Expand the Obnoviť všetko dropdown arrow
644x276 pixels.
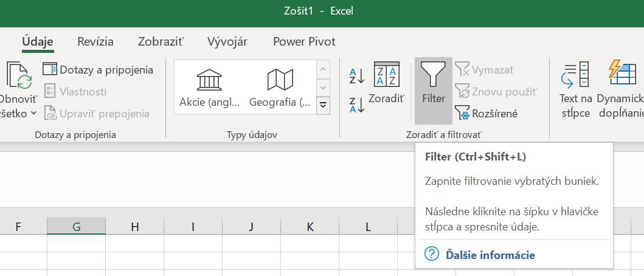33,113
